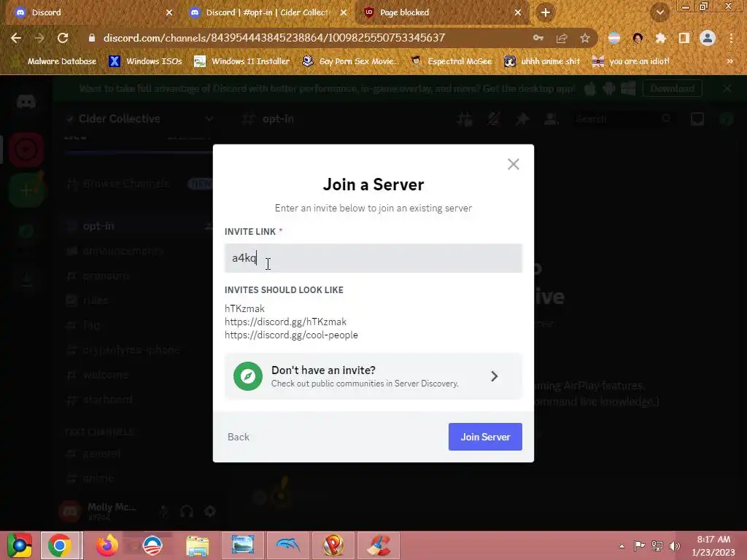Image resolution: width=747 pixels, height=560 pixels.
Task: Dismiss the desktop app banner
Action: click(727, 88)
